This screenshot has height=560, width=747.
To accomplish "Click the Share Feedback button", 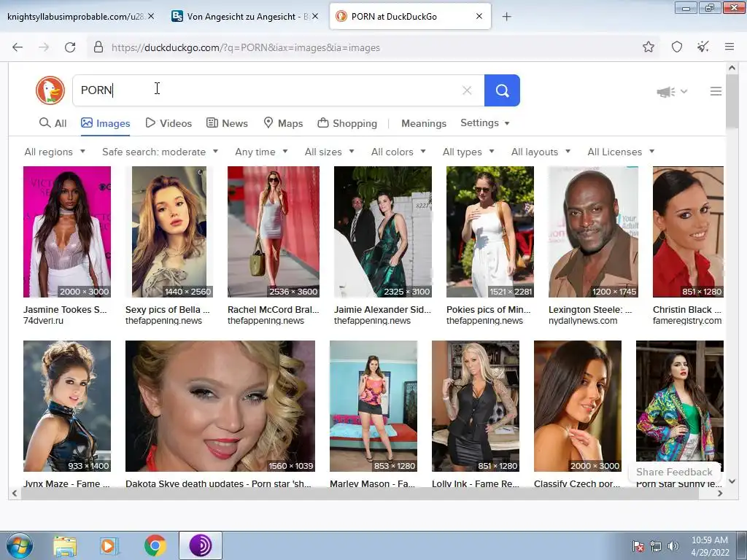I will (x=674, y=472).
